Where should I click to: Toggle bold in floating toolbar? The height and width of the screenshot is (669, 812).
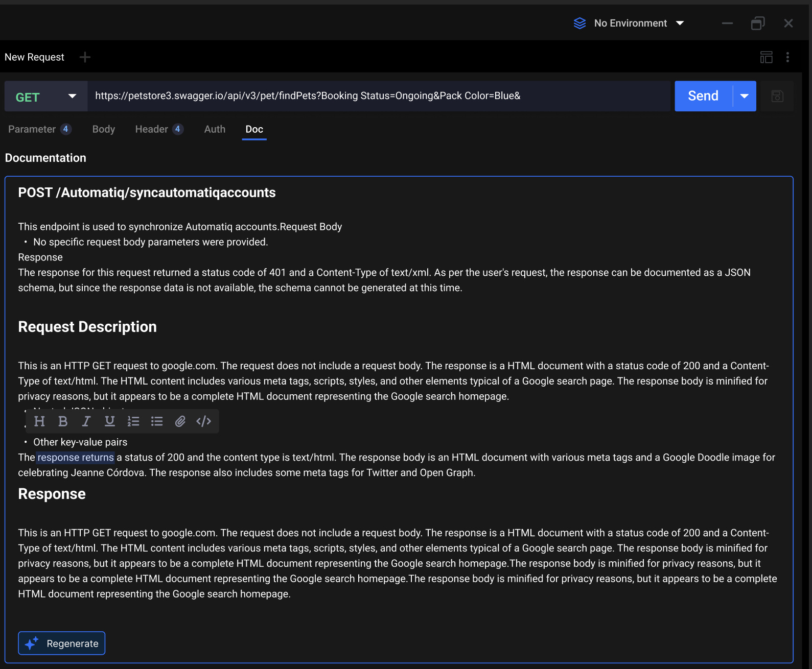pyautogui.click(x=63, y=421)
